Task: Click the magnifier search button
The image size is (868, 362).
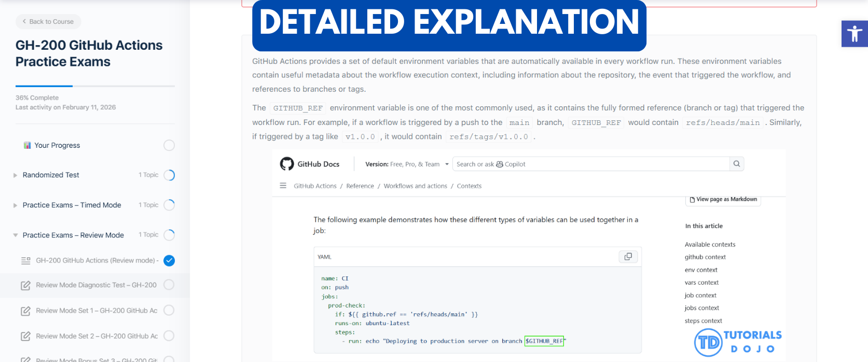Action: [x=737, y=164]
